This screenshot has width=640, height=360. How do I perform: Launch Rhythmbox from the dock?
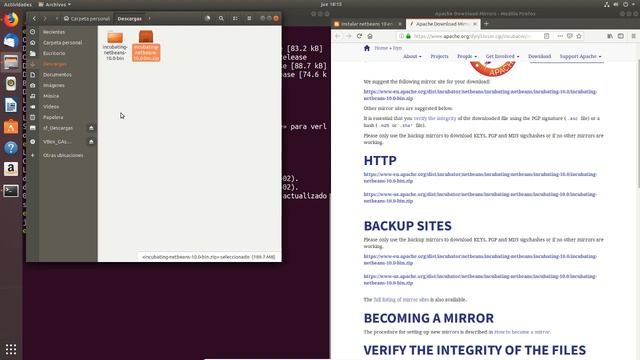pos(11,84)
